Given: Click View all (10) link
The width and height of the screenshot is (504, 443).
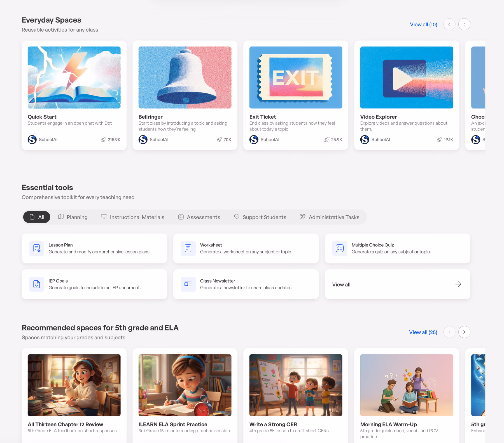Looking at the screenshot, I should (424, 24).
